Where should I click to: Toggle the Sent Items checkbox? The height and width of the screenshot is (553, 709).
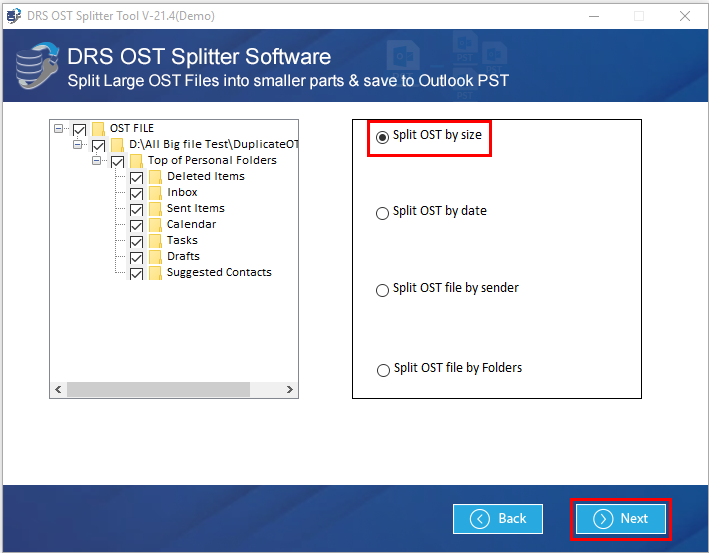[x=136, y=209]
